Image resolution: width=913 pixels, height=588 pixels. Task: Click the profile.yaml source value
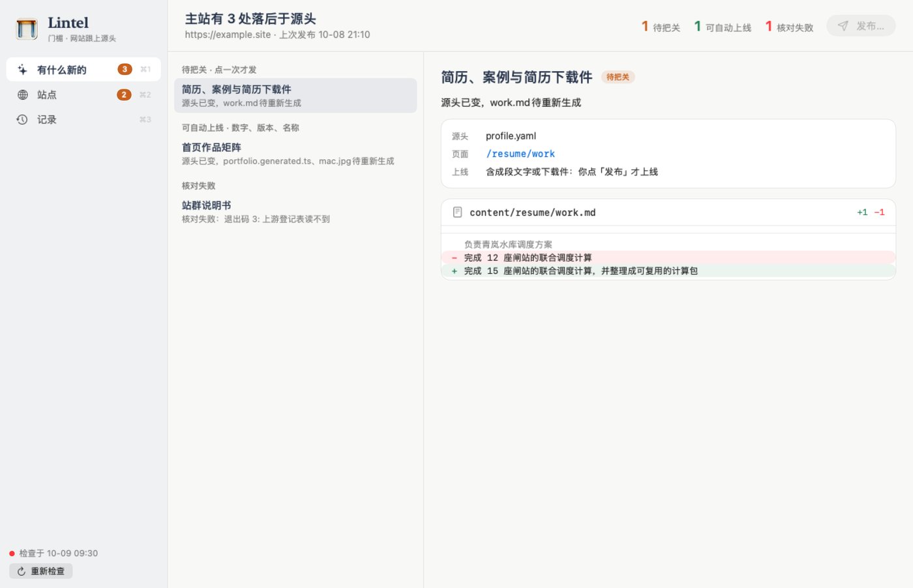click(511, 136)
